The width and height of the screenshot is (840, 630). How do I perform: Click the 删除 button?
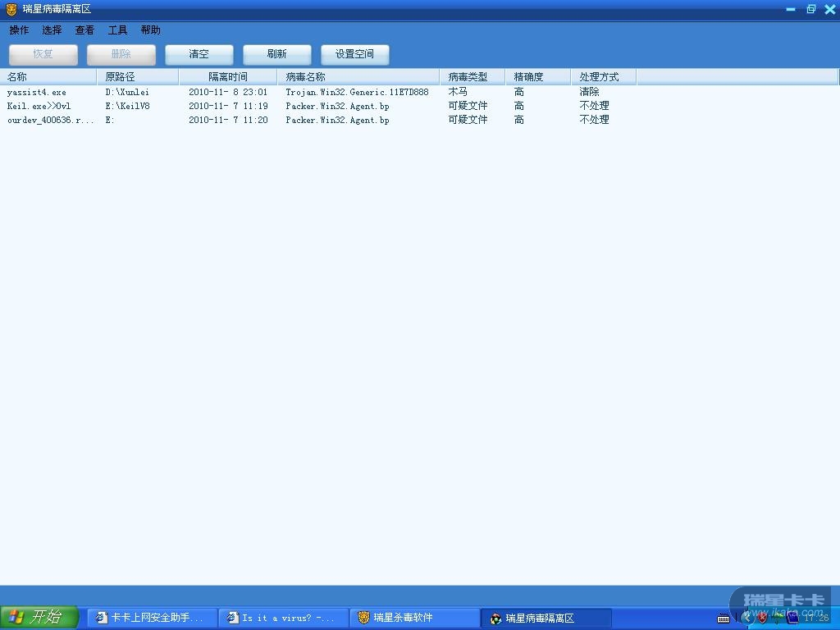click(121, 54)
